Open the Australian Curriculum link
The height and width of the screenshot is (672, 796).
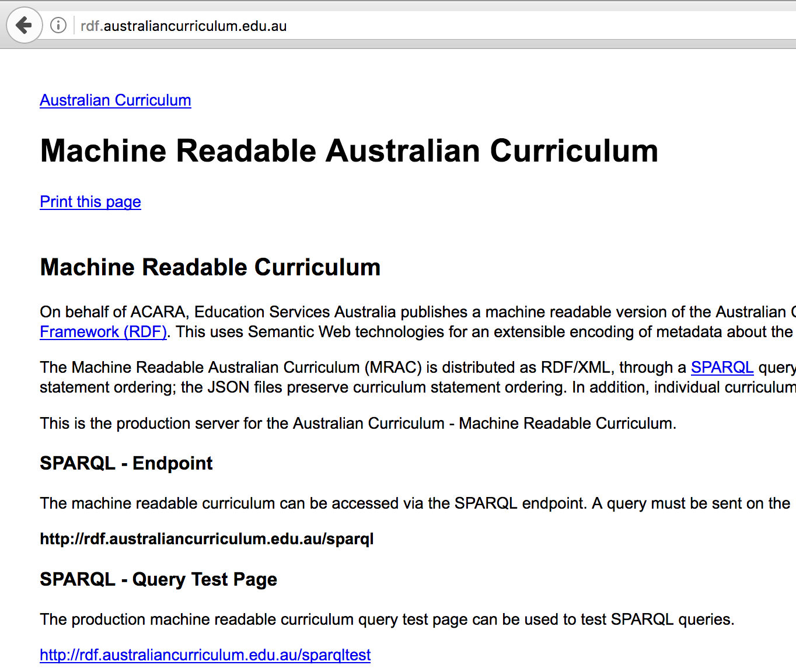(x=116, y=100)
